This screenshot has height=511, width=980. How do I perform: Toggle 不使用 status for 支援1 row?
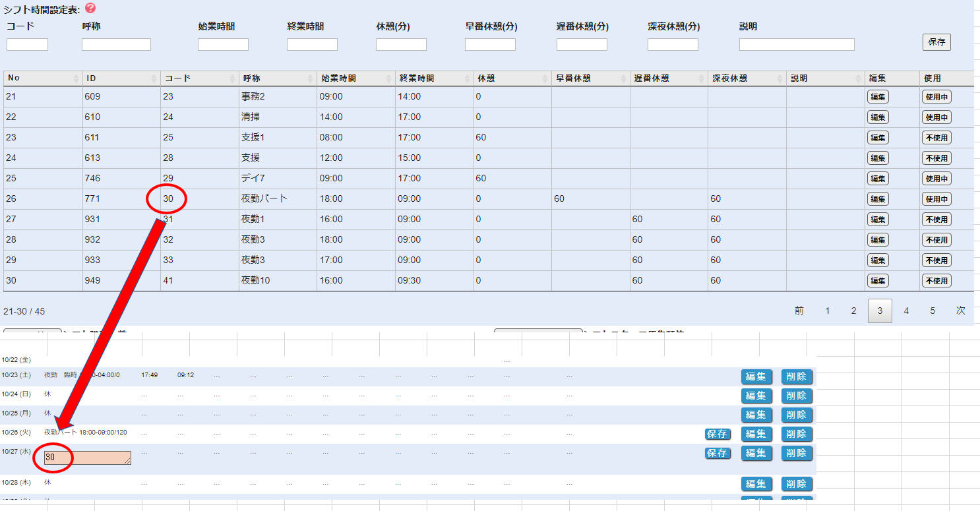point(936,138)
